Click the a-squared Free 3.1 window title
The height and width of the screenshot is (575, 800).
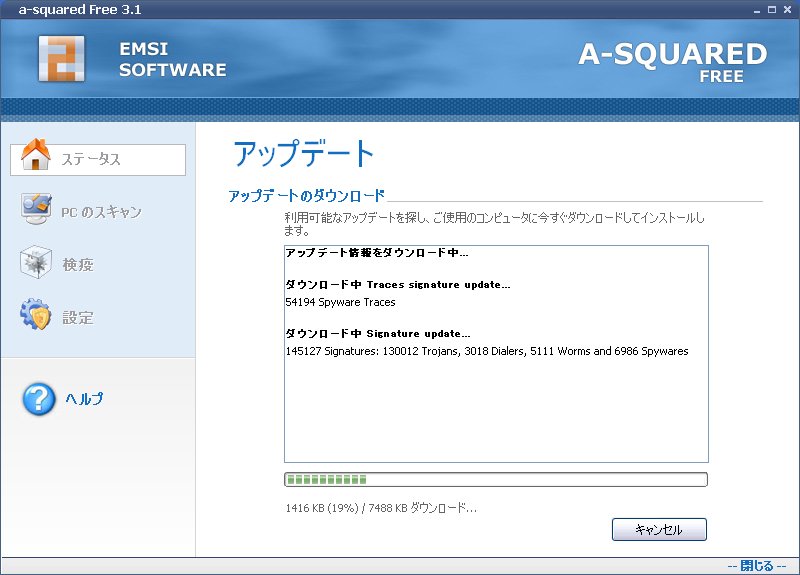point(80,10)
